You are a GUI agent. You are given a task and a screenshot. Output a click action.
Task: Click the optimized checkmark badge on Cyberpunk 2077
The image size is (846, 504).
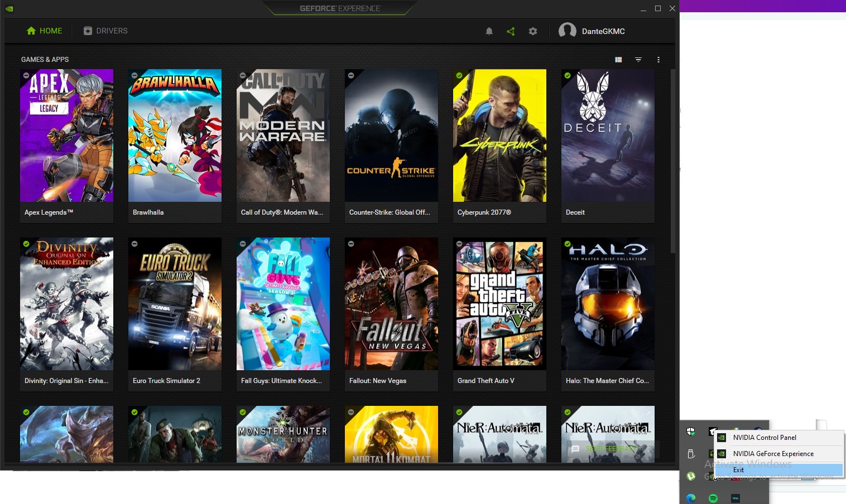(459, 75)
